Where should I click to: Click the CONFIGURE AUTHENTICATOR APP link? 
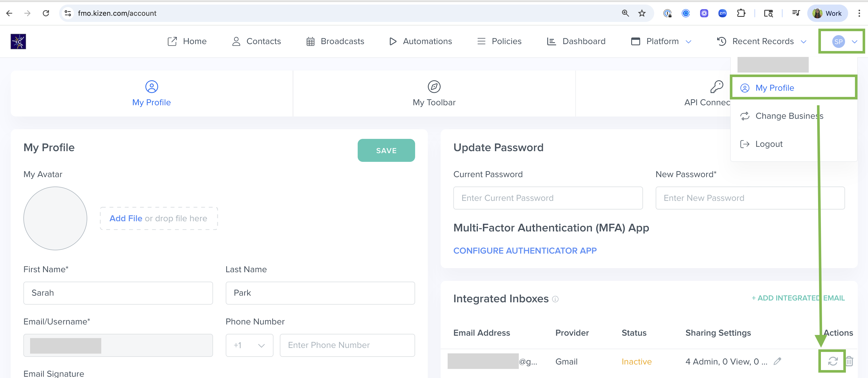click(x=525, y=250)
